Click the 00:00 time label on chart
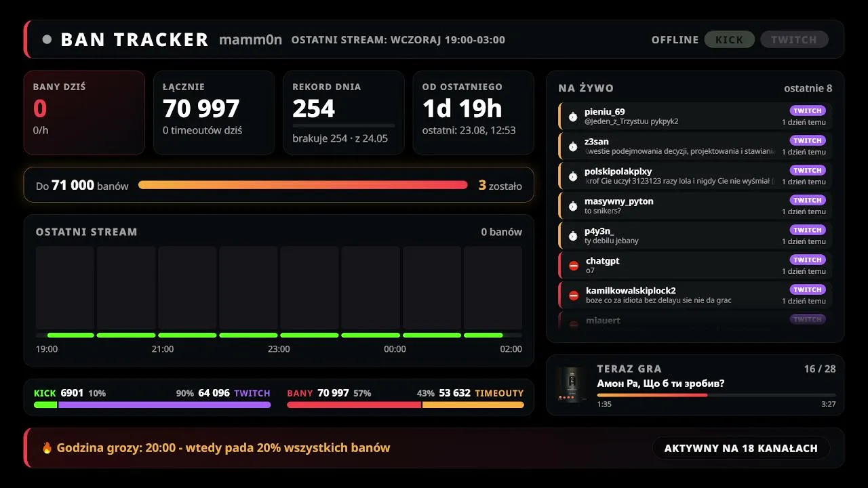This screenshot has height=488, width=868. [395, 349]
